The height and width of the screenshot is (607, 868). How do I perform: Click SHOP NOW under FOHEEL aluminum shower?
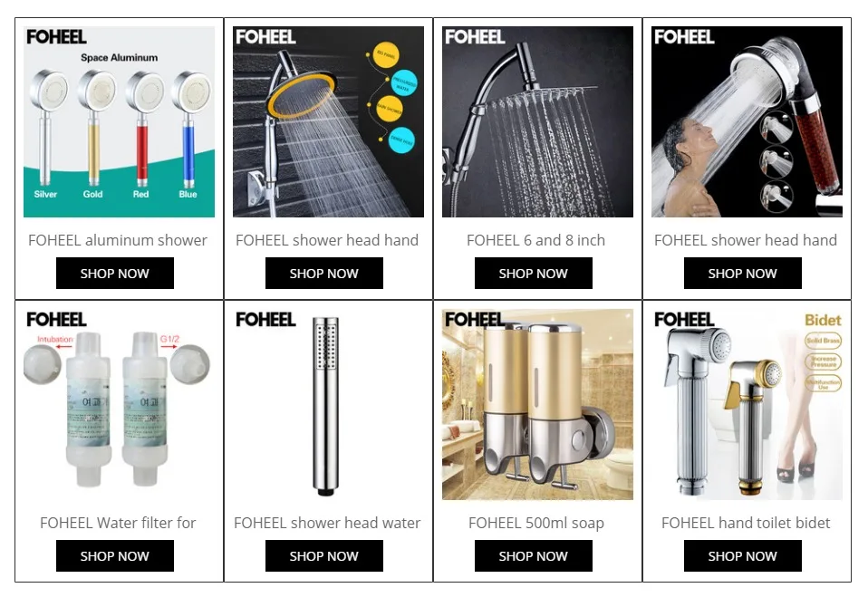click(114, 274)
